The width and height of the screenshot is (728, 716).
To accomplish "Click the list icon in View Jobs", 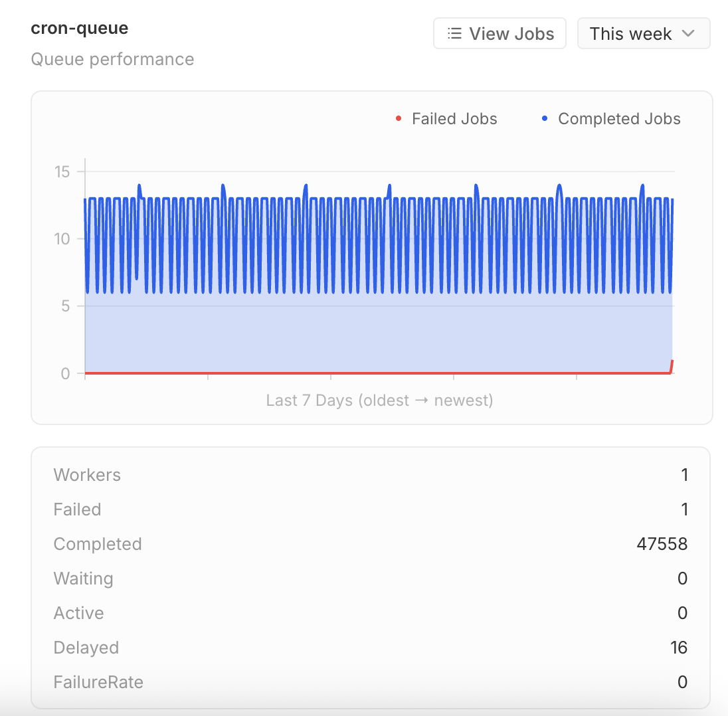I will (454, 34).
